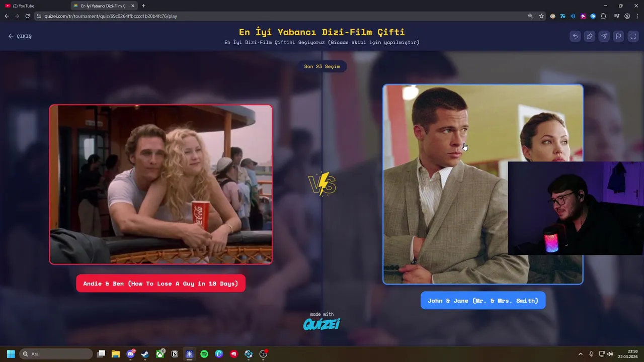Open the media controls playlist icon
This screenshot has height=362, width=644.
point(617,16)
